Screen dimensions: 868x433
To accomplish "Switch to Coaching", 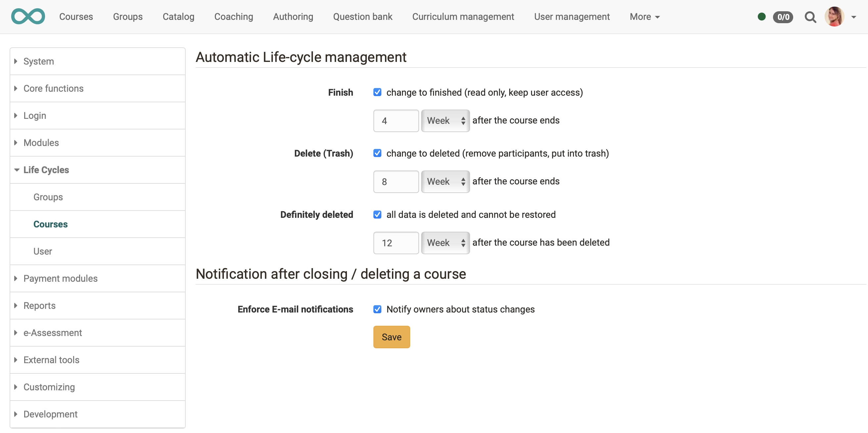I will [233, 17].
